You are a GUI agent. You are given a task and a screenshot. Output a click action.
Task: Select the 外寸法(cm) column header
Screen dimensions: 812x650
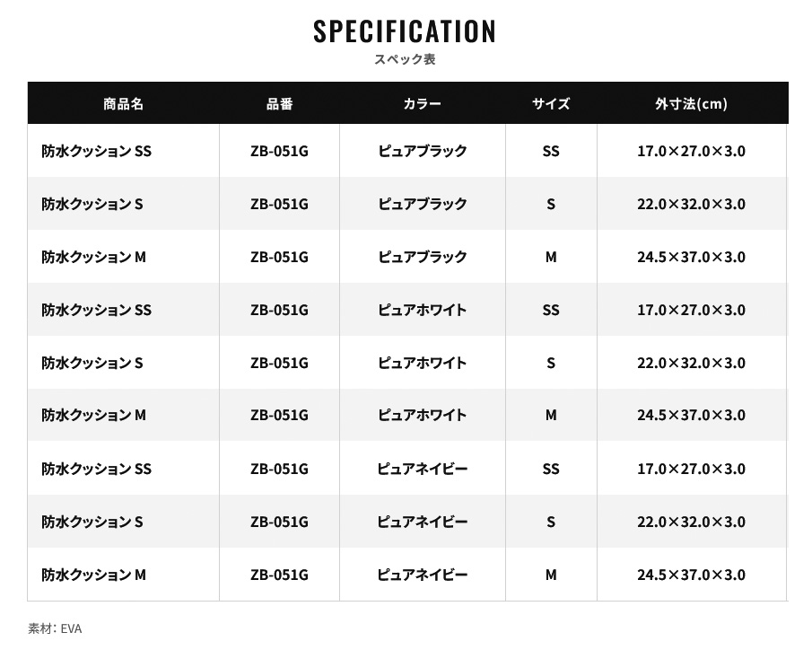[x=691, y=103]
